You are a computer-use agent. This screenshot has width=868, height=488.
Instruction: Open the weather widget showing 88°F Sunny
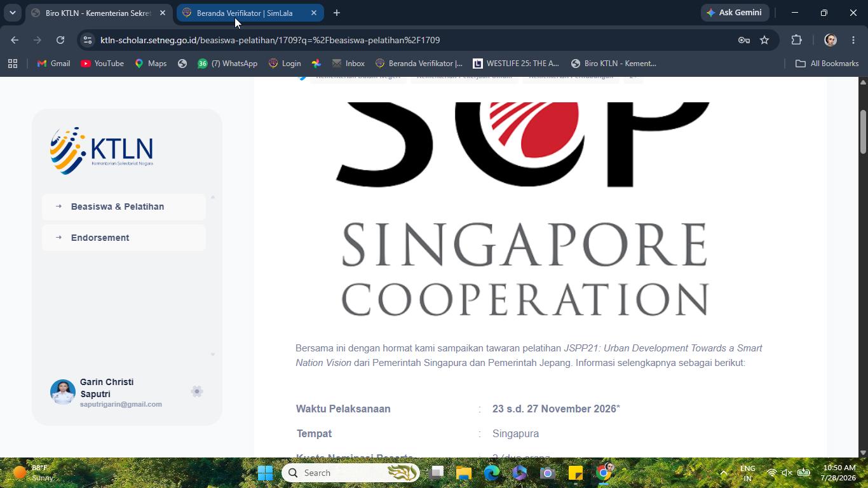[33, 473]
